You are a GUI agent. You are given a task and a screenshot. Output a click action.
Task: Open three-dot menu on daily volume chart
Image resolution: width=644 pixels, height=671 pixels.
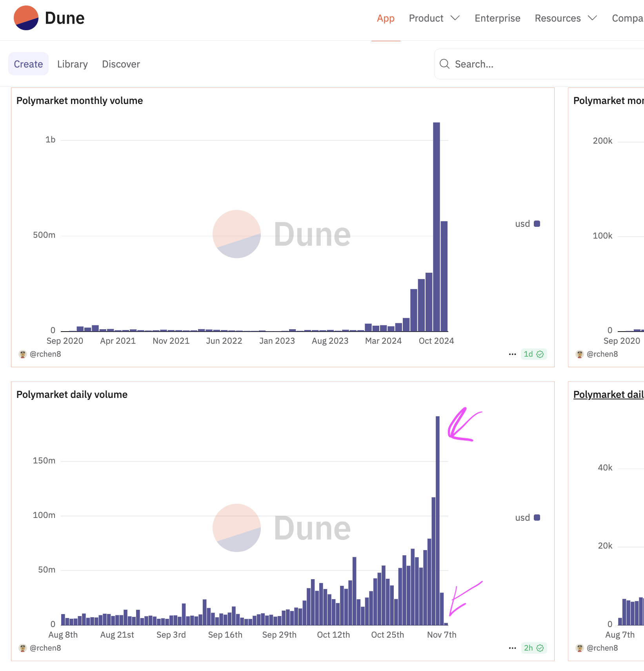(512, 648)
